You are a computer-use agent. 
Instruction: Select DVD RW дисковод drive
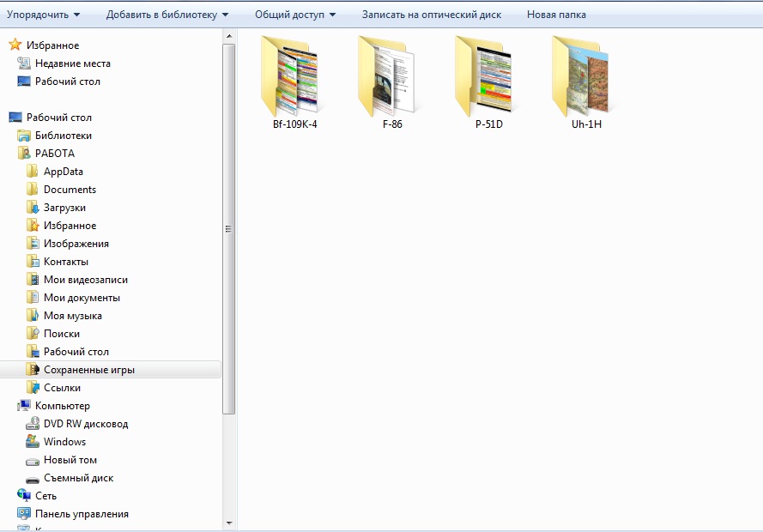(86, 423)
